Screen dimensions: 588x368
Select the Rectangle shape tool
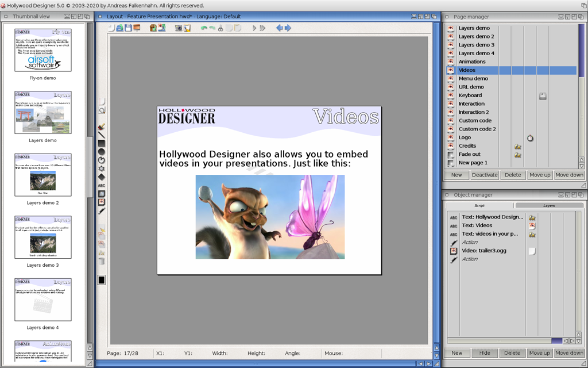click(102, 143)
